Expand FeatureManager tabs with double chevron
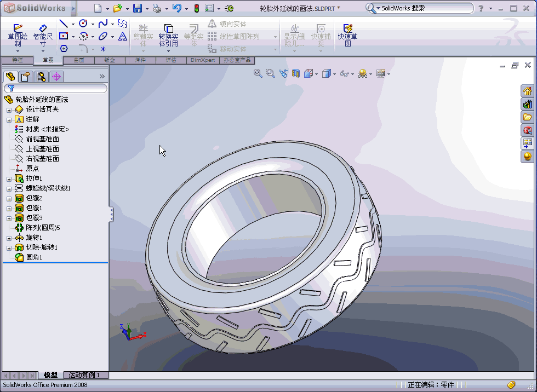Screen dimensions: 537x392 [x=102, y=76]
